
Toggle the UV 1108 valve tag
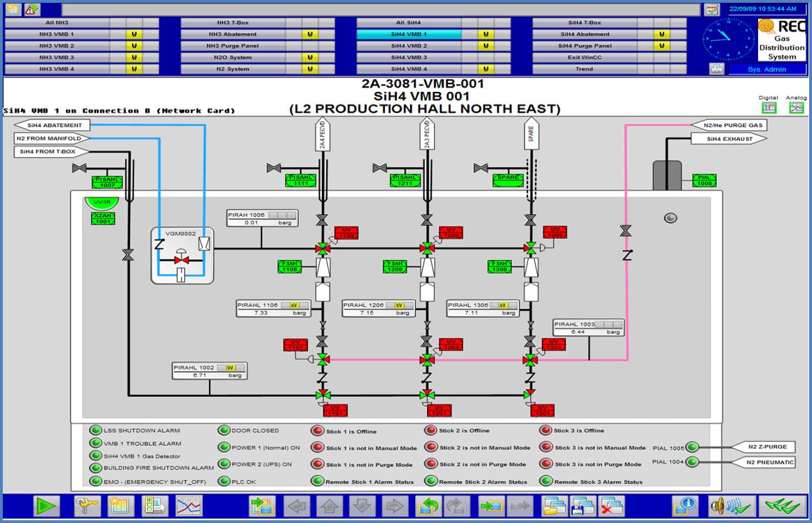pos(346,233)
